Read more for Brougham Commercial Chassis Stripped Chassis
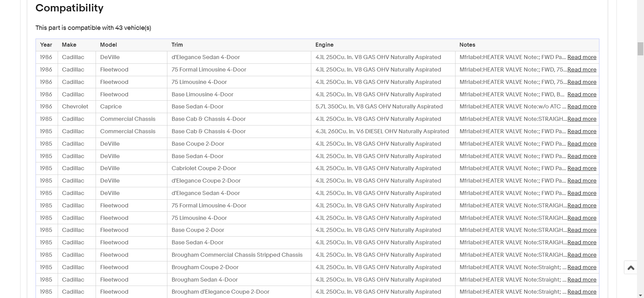This screenshot has height=298, width=644. pyautogui.click(x=582, y=255)
